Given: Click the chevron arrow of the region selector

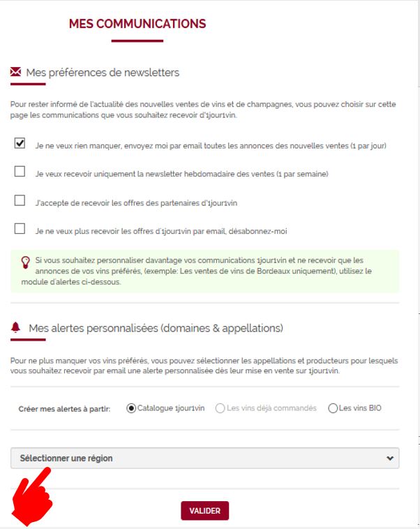Looking at the screenshot, I should pyautogui.click(x=390, y=458).
